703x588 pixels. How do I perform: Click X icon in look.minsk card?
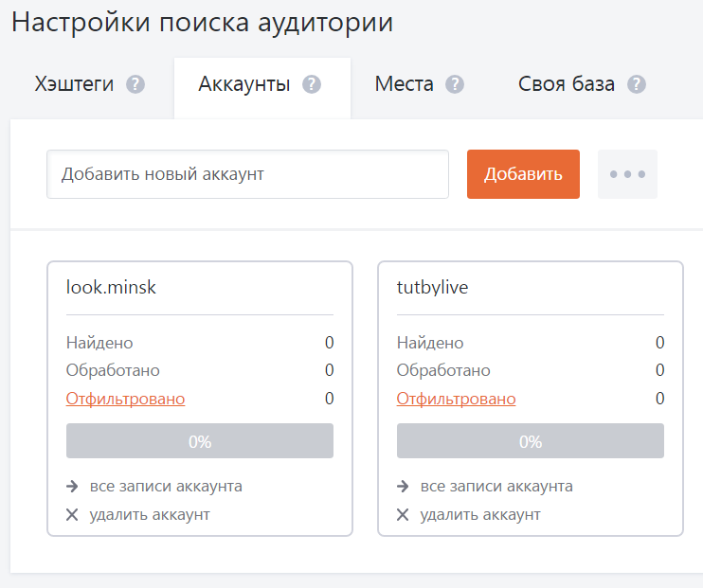coord(72,515)
